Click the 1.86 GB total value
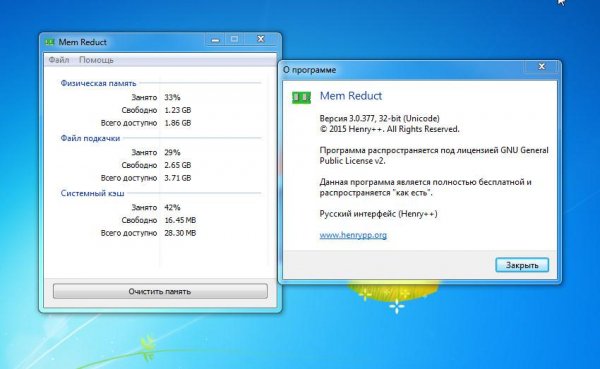Image resolution: width=600 pixels, height=369 pixels. click(x=178, y=123)
